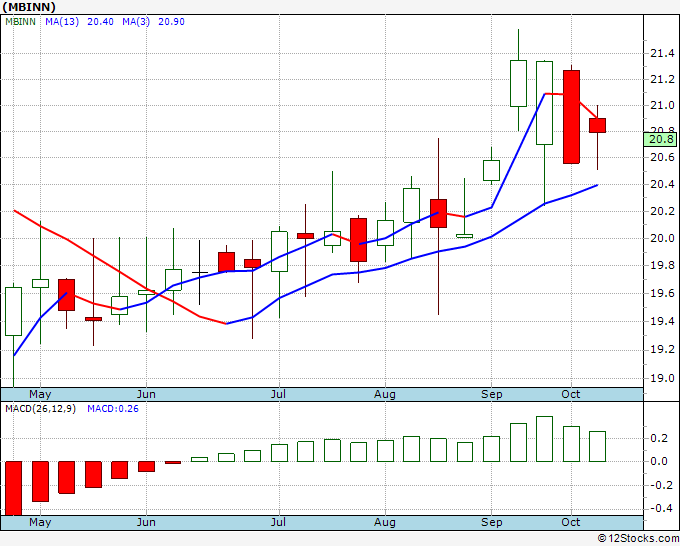Select the MA(3) legend label
This screenshot has height=546, width=680.
coord(136,22)
